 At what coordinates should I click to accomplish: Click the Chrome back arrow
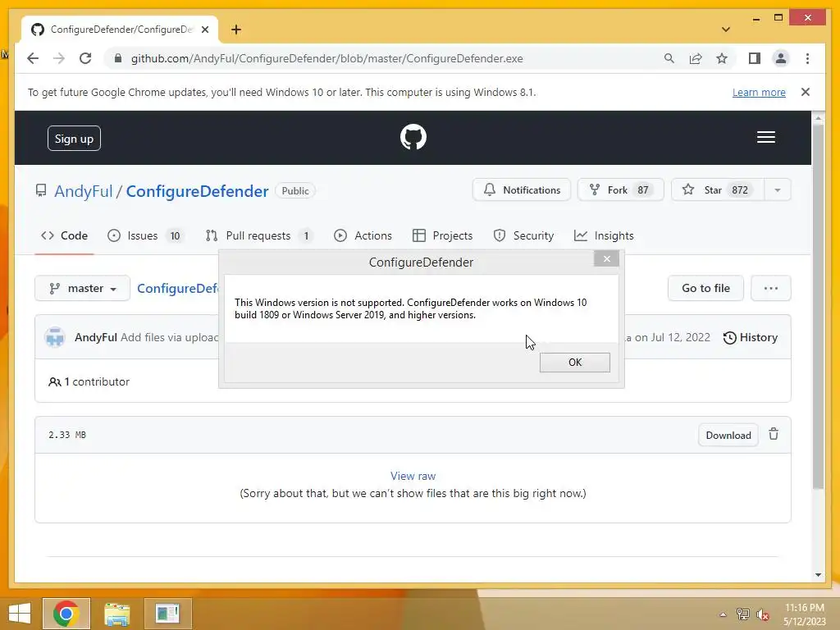[x=33, y=58]
